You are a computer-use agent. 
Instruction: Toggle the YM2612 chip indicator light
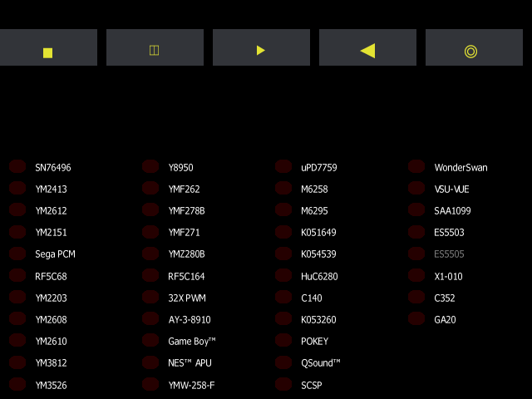17,210
